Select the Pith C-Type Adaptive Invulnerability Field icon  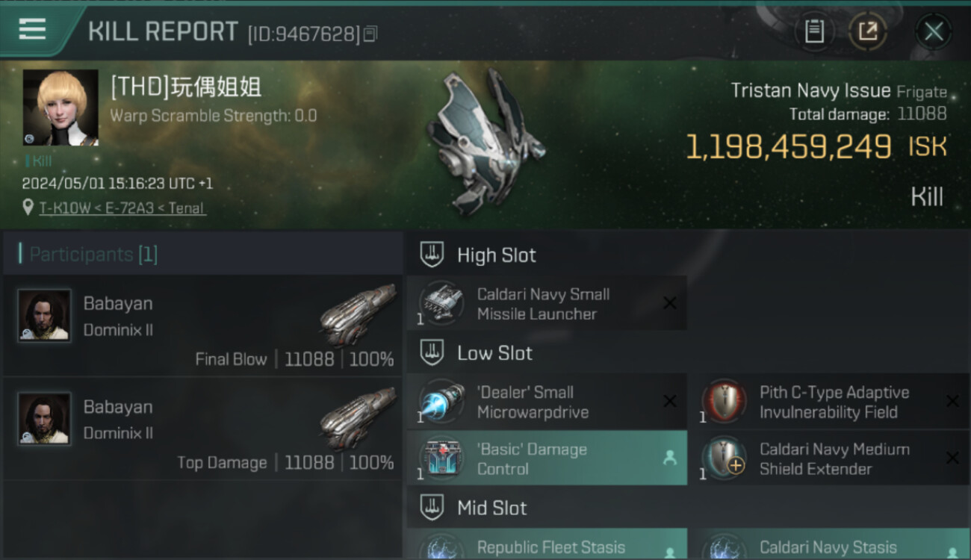[724, 402]
